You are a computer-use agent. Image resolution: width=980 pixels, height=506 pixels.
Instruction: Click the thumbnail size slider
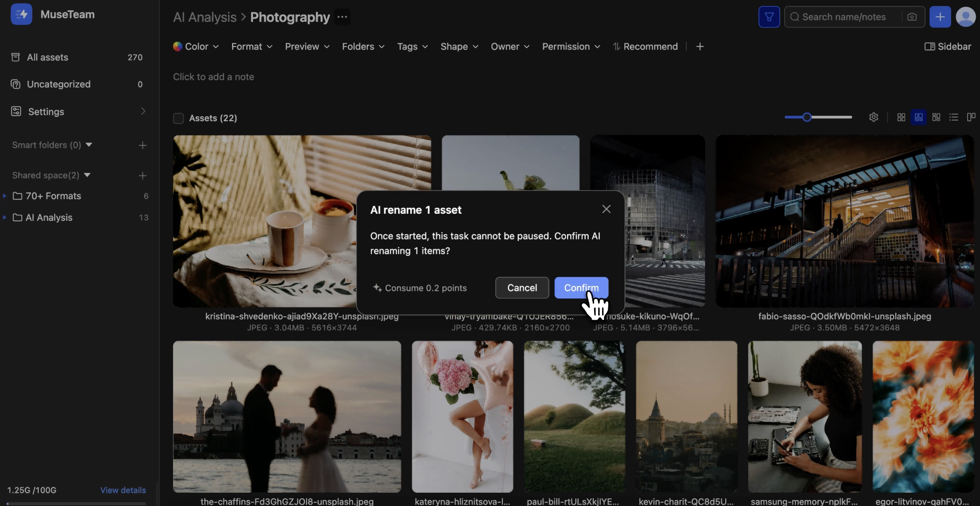(x=818, y=117)
